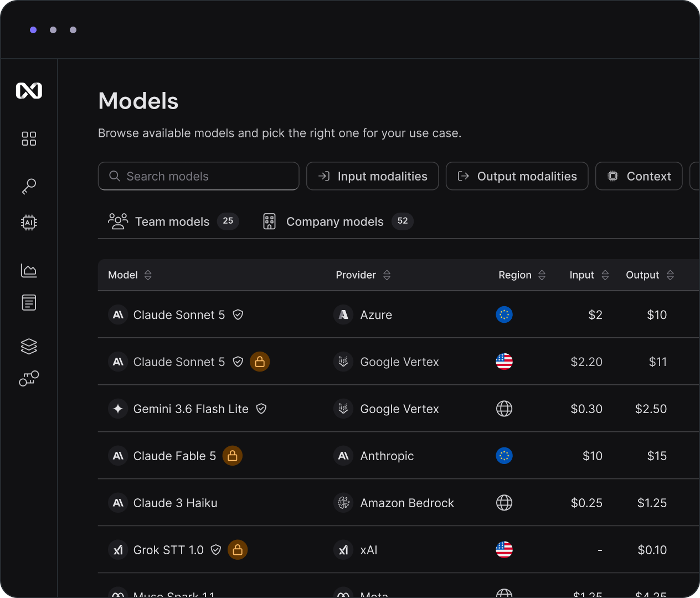Click the Amazon Bedrock provider logo
Viewport: 700px width, 598px height.
coord(343,503)
